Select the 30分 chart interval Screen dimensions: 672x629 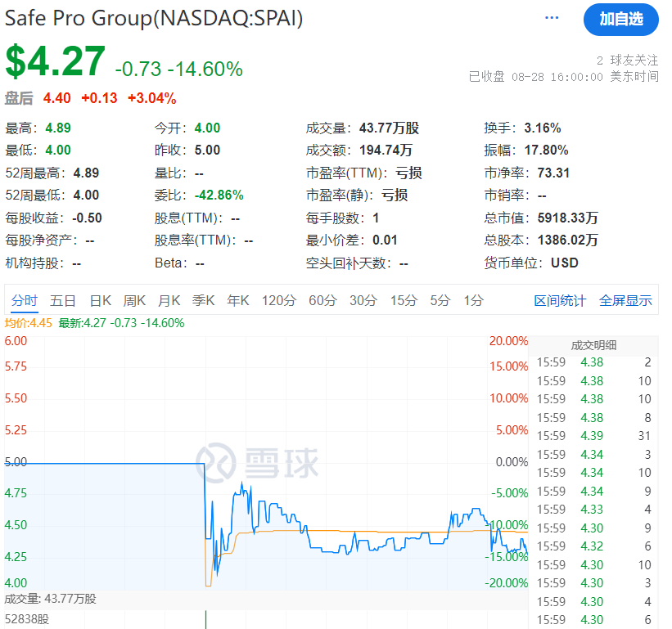tap(363, 300)
